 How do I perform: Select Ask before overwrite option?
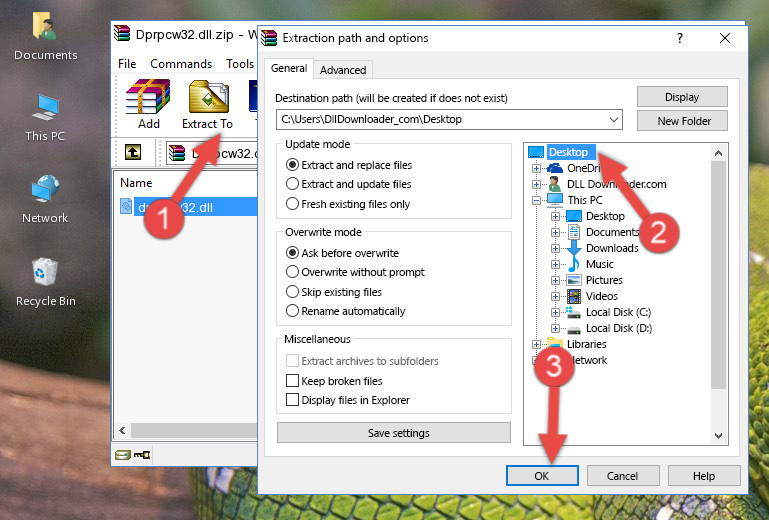coord(342,253)
